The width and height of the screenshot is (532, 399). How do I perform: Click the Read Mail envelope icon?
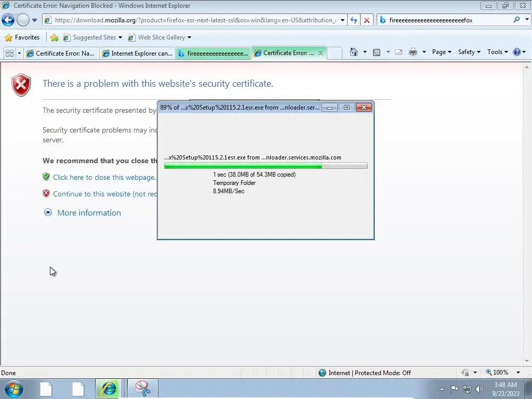tap(398, 52)
